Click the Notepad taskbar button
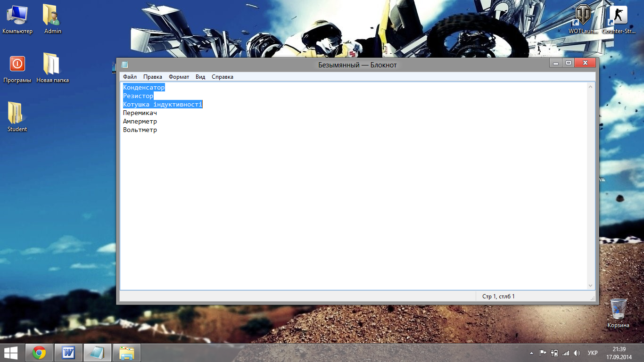 [x=98, y=353]
